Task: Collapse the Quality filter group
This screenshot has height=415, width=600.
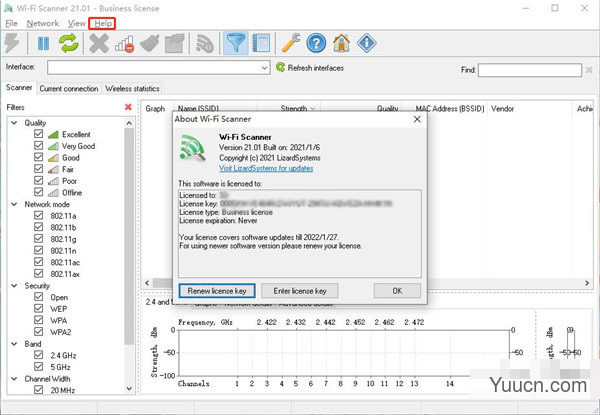Action: click(14, 123)
